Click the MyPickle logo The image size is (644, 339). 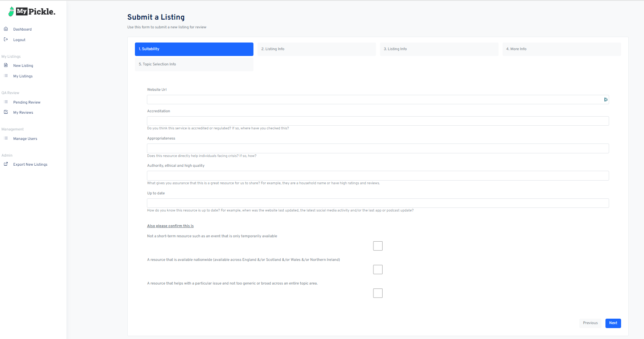(x=32, y=12)
